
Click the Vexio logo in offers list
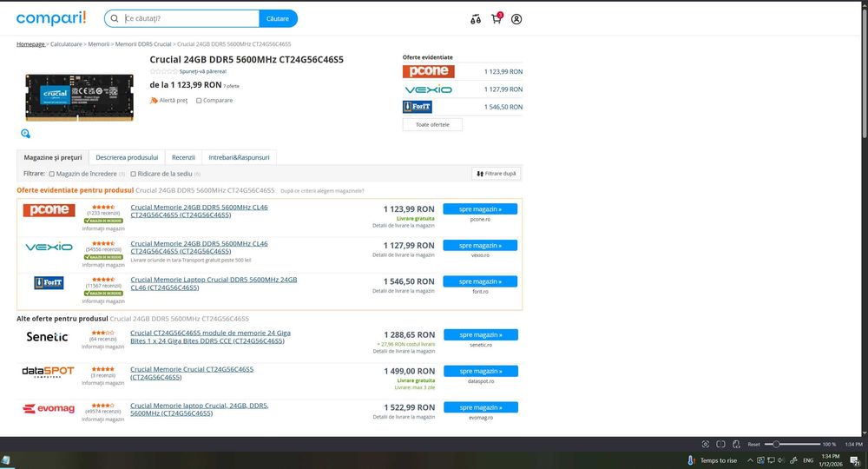point(49,247)
